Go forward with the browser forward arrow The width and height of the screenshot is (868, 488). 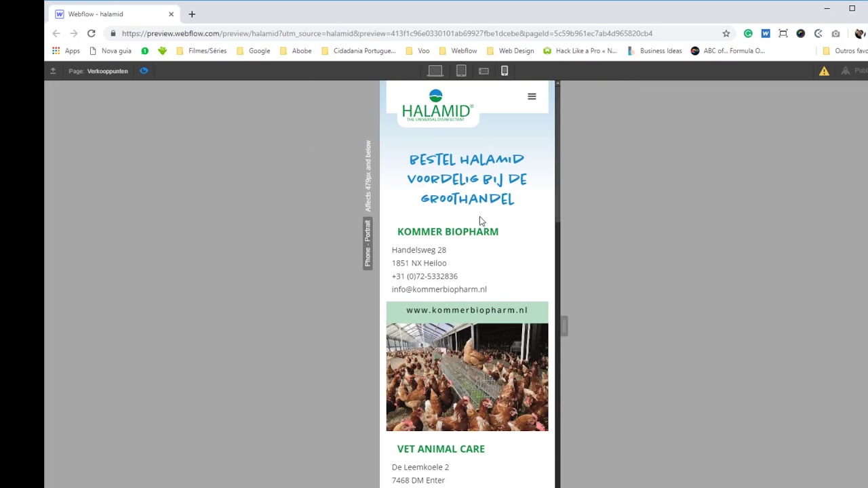[73, 33]
